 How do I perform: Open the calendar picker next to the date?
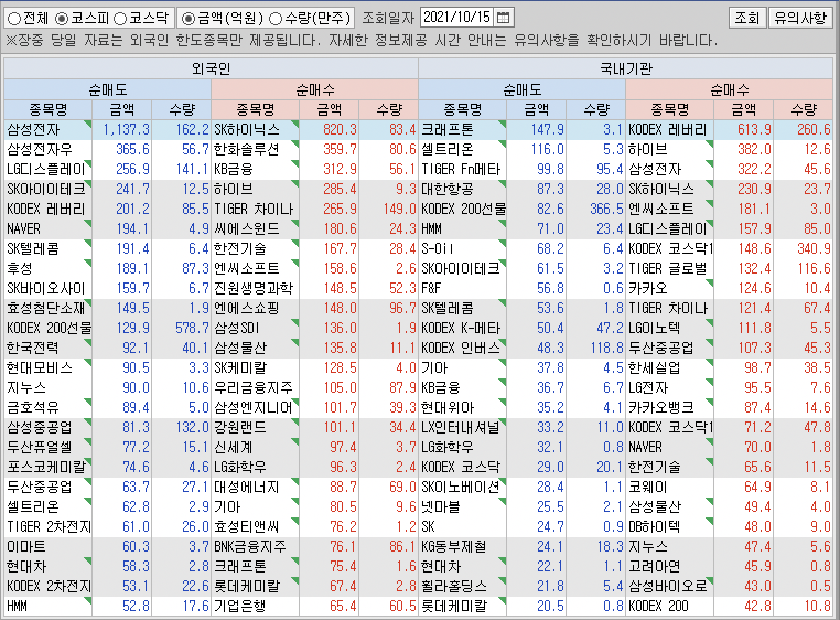pos(503,18)
